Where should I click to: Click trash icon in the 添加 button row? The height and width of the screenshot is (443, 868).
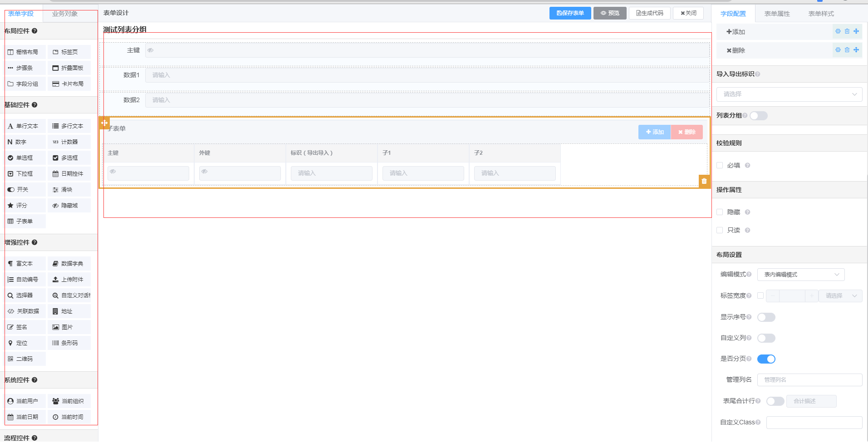847,31
